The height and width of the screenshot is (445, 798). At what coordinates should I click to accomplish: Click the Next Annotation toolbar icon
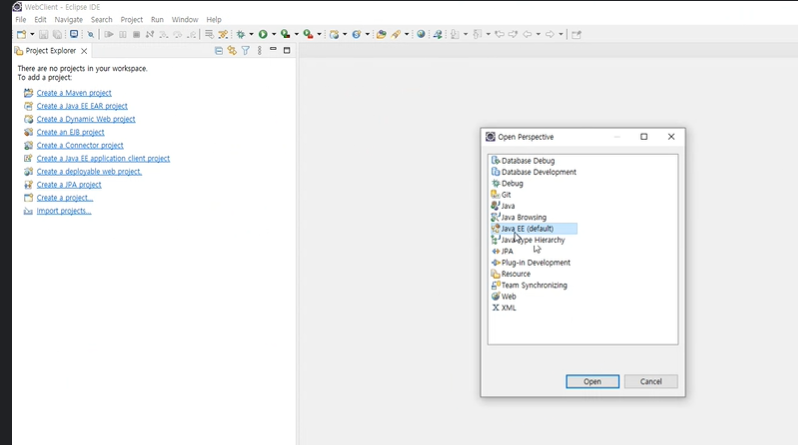454,35
